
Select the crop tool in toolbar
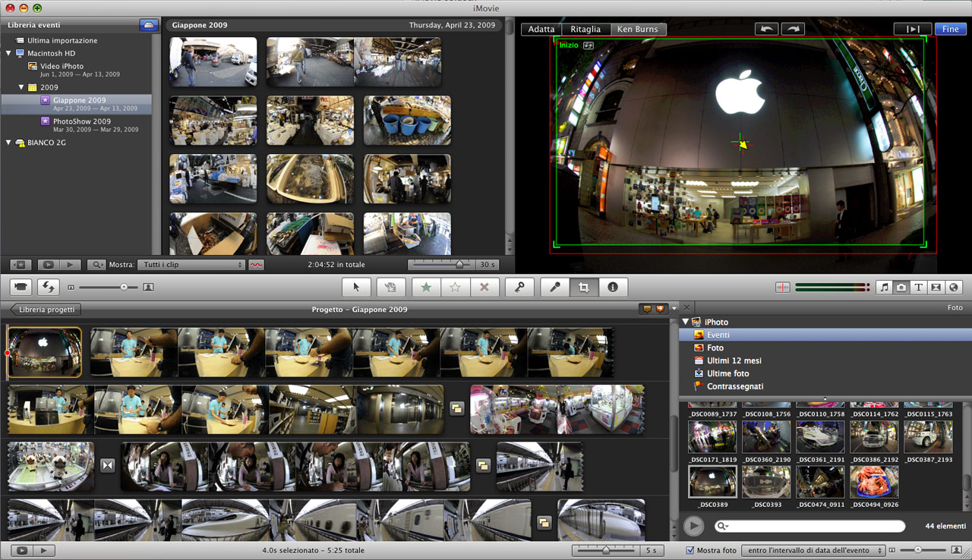584,287
